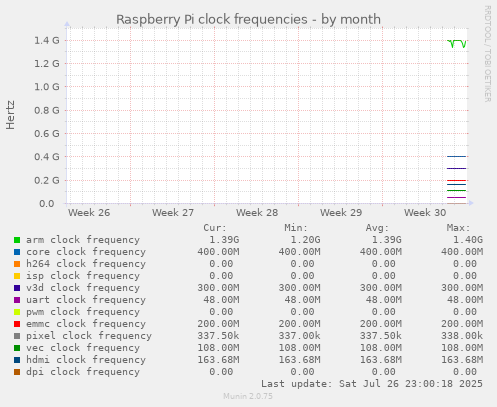The height and width of the screenshot is (407, 497).
Task: Click the core clock frequency blue swatch
Action: coord(17,252)
